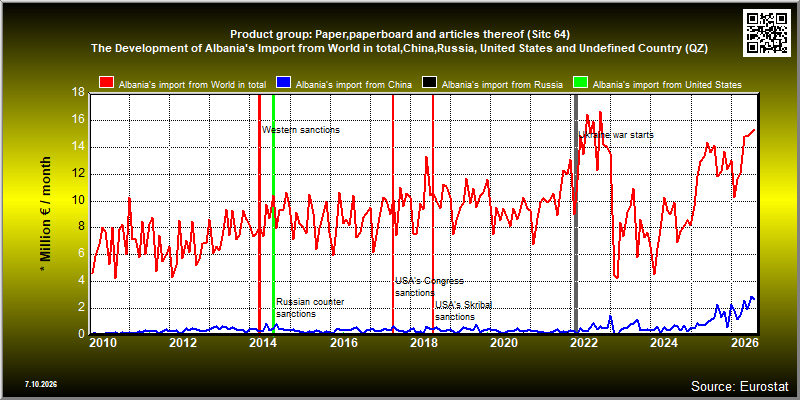Click the y-axis value 0
The width and height of the screenshot is (800, 400).
click(x=82, y=335)
